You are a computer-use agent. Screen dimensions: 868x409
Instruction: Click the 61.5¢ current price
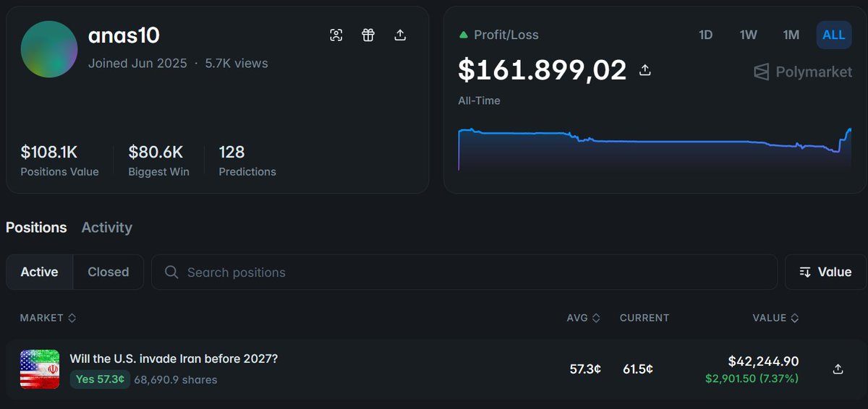pyautogui.click(x=638, y=369)
